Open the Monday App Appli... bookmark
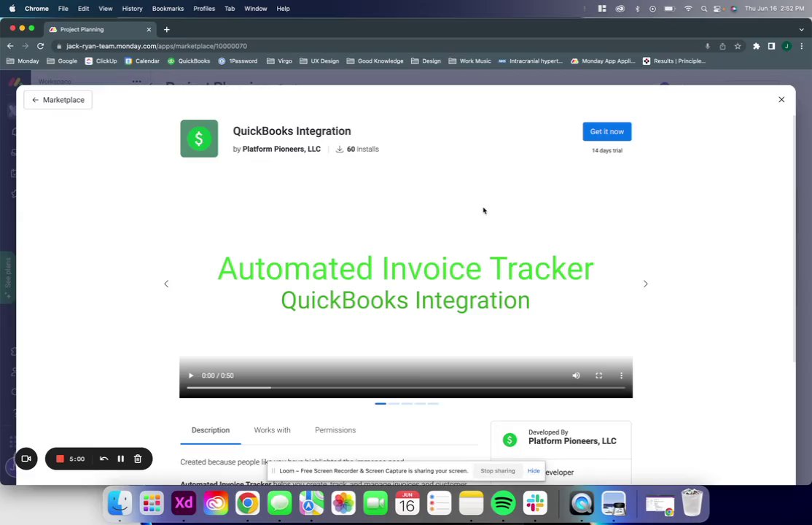This screenshot has height=525, width=812. point(603,61)
